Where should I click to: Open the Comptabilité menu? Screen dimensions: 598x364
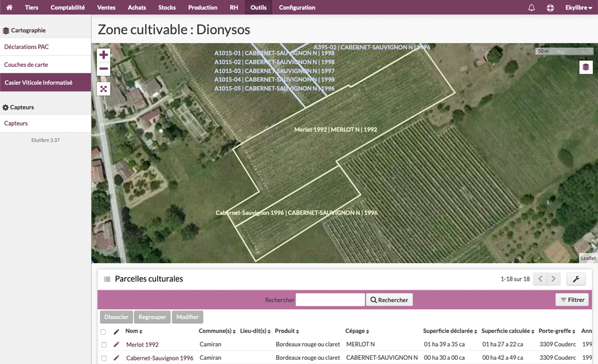pyautogui.click(x=68, y=8)
